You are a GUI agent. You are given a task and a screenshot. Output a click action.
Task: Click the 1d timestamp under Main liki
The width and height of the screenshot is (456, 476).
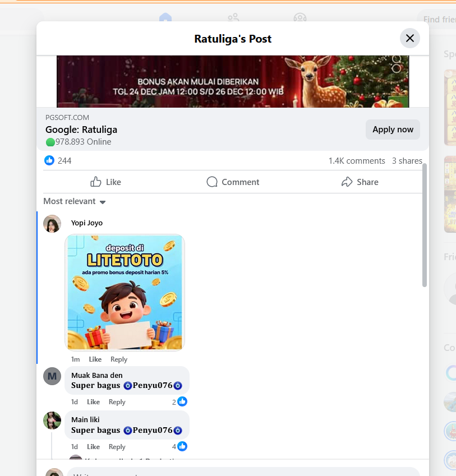click(75, 446)
